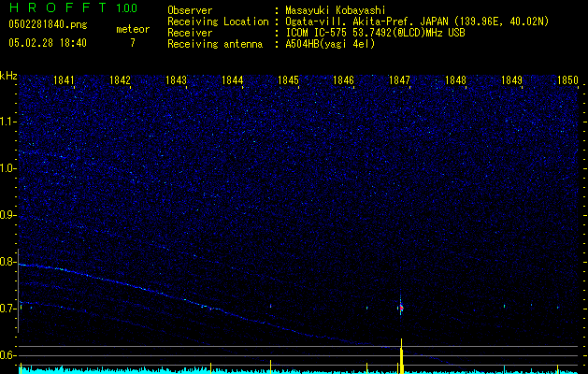Click time axis label 1845
The image size is (588, 374).
pos(288,80)
